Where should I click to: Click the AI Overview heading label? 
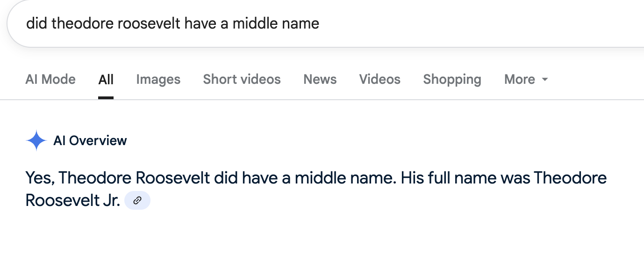(x=90, y=140)
